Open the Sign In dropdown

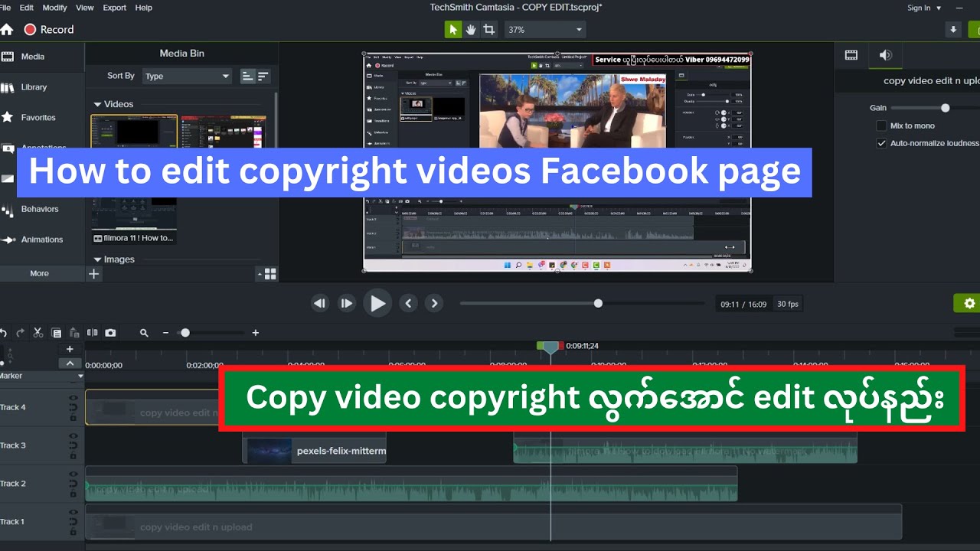(x=924, y=8)
